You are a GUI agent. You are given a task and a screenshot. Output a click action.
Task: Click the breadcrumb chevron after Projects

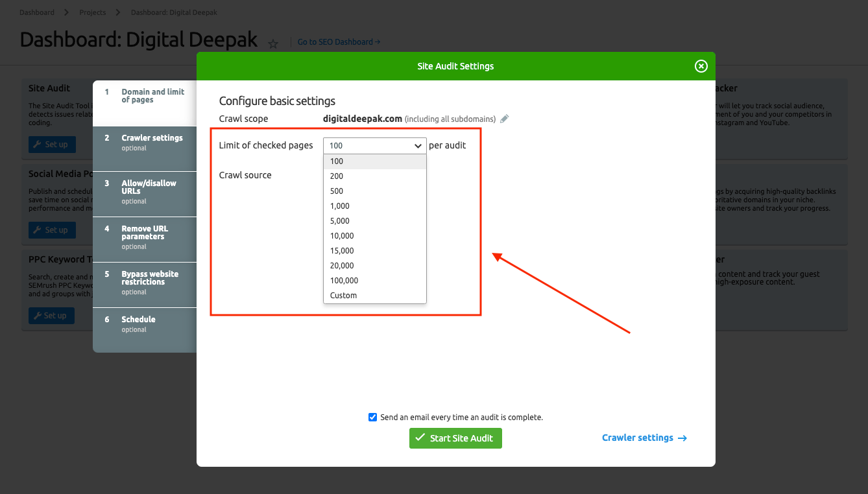(117, 12)
